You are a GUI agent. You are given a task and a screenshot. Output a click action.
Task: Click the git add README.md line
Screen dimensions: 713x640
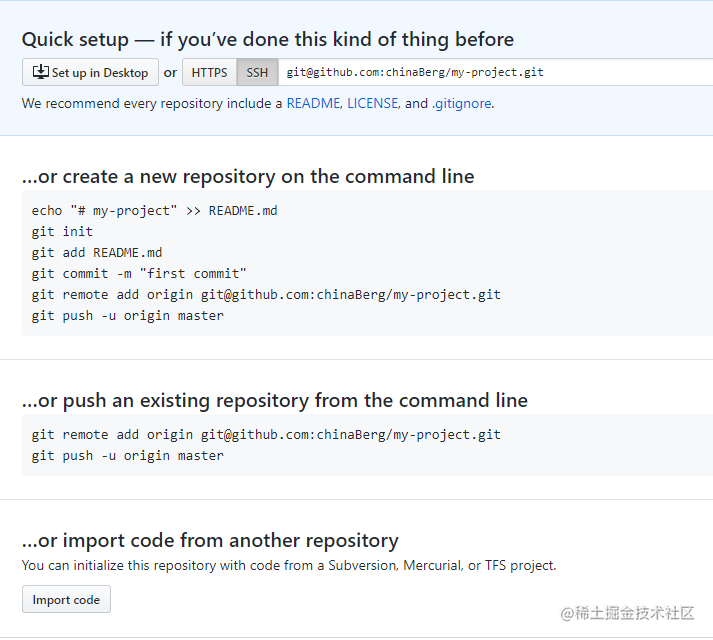pos(97,253)
